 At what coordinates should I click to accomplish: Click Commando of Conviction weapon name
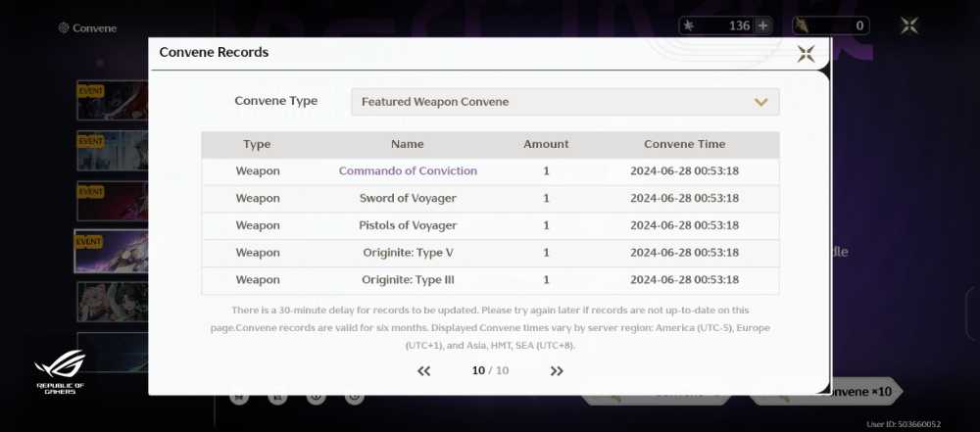coord(408,170)
